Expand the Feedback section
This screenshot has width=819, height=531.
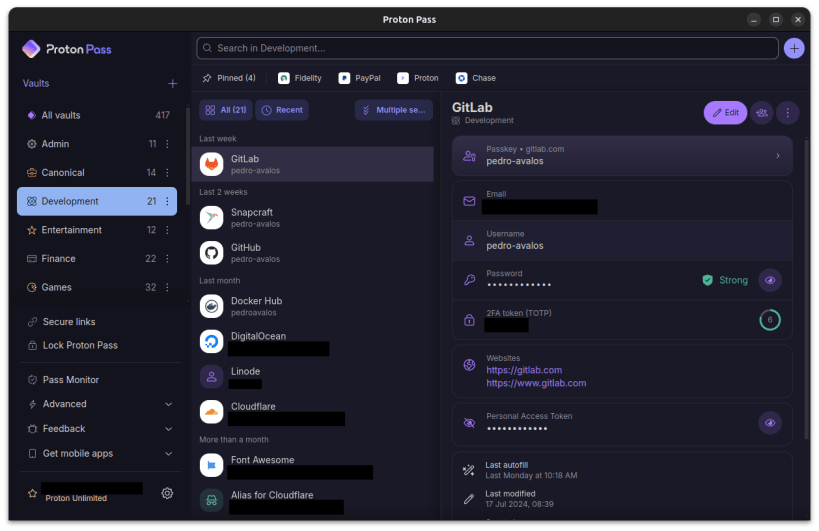[x=100, y=429]
